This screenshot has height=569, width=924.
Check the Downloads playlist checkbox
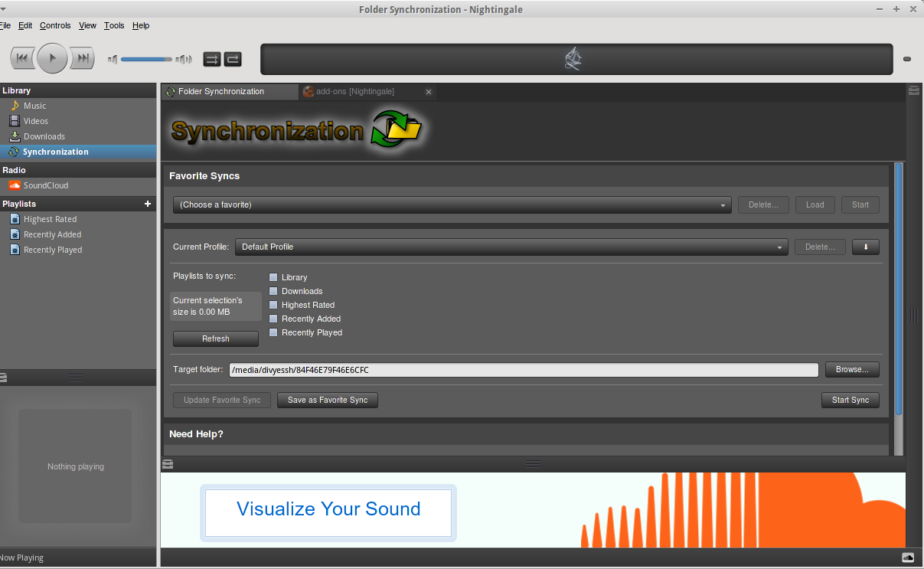273,291
